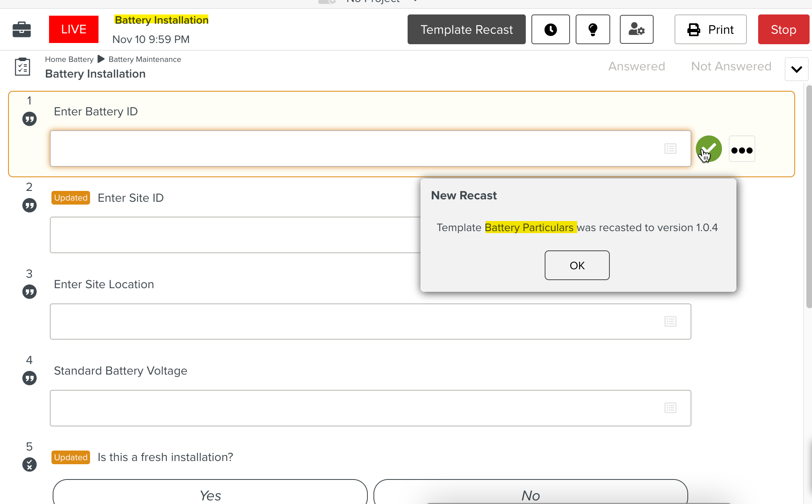Confirm Battery ID with green checkmark
812x504 pixels.
point(709,149)
